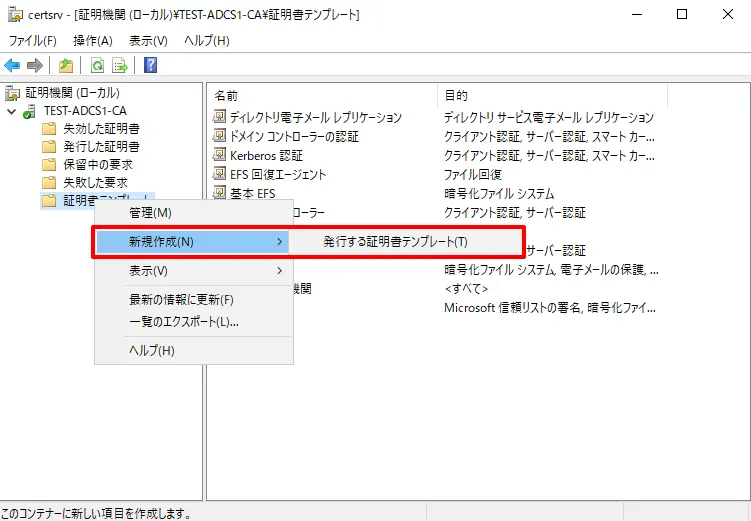Select 保留中の要求 in the tree
Screen dimensions: 751x521
click(x=98, y=165)
